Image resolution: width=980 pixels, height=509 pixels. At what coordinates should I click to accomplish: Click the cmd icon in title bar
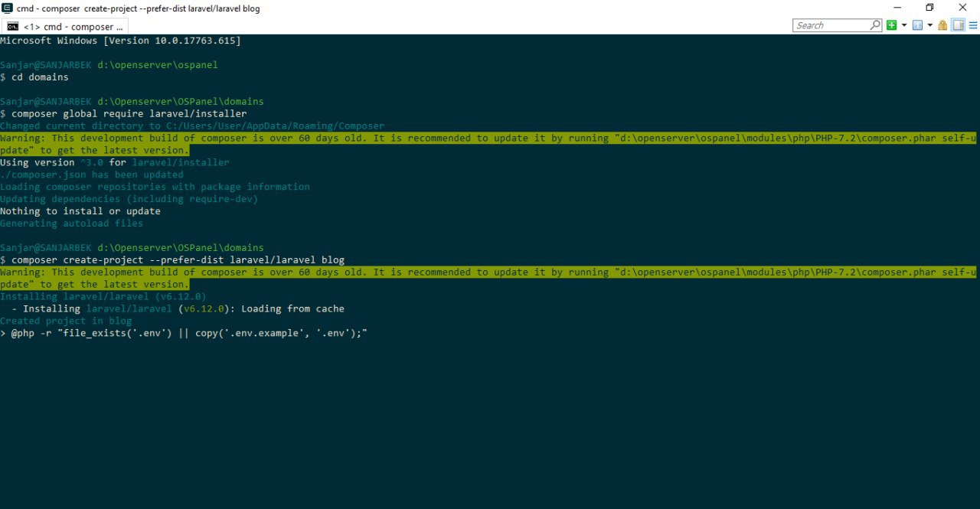point(8,8)
